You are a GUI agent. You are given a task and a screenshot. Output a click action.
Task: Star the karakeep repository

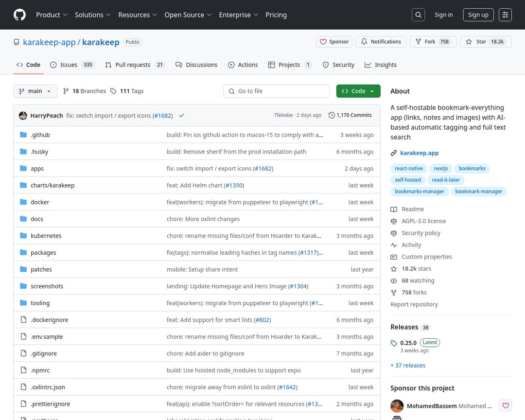486,41
